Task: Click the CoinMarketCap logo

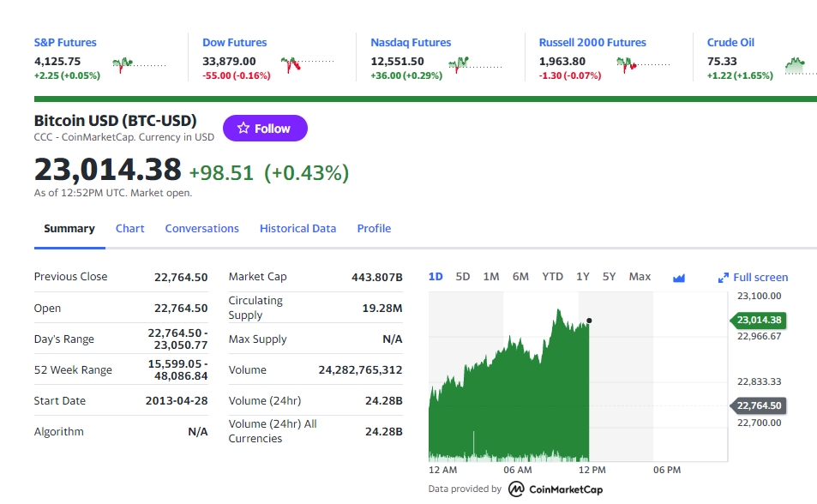Action: [x=556, y=489]
